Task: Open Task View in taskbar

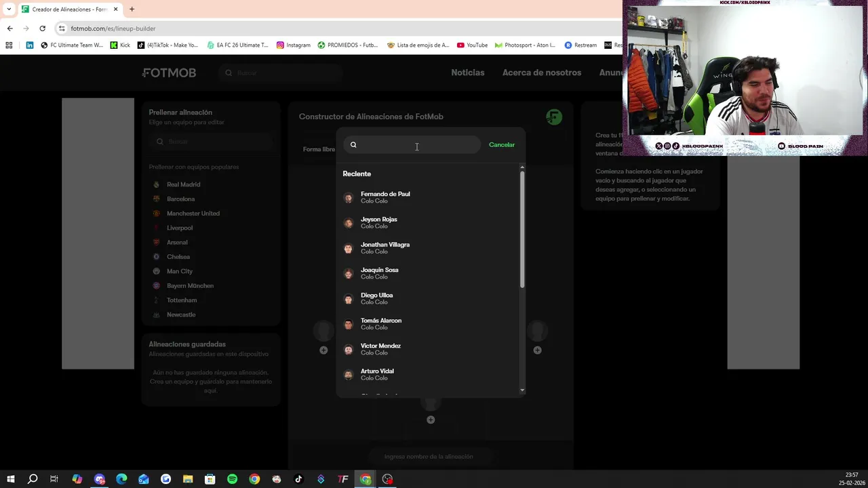Action: tap(54, 479)
